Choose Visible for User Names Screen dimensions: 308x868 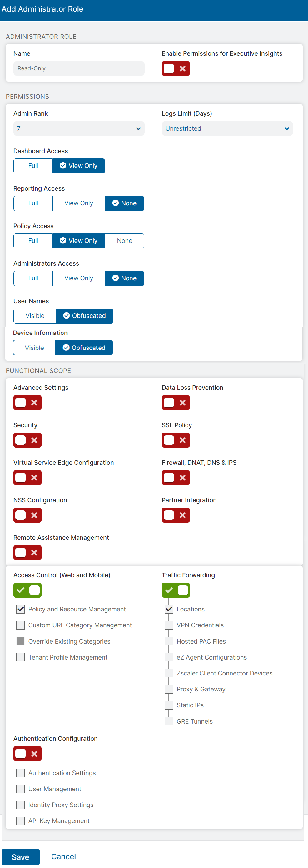tap(35, 316)
